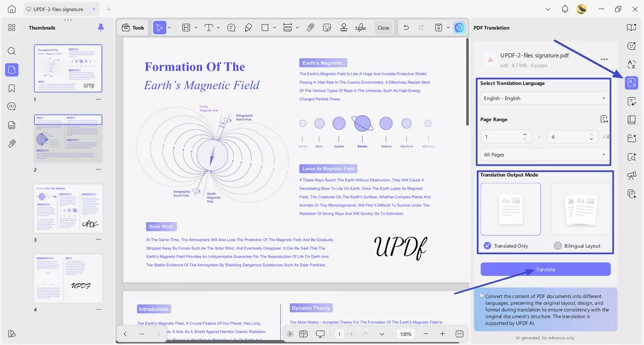Expand the translation language dropdown
Screen dimensions: 644x345
point(544,98)
